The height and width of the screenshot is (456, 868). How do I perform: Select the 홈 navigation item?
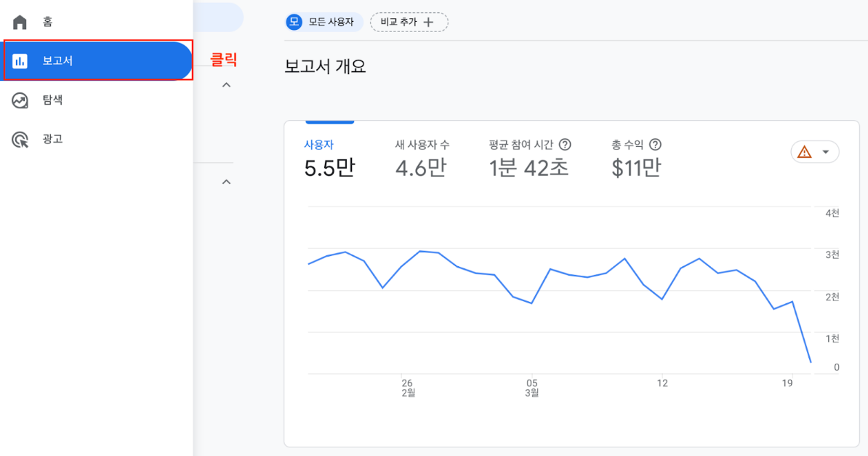click(x=96, y=22)
